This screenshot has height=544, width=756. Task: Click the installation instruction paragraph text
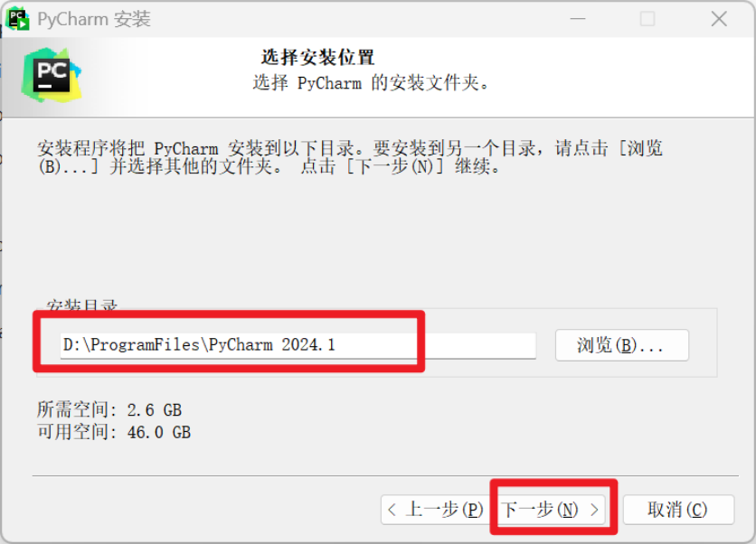350,157
